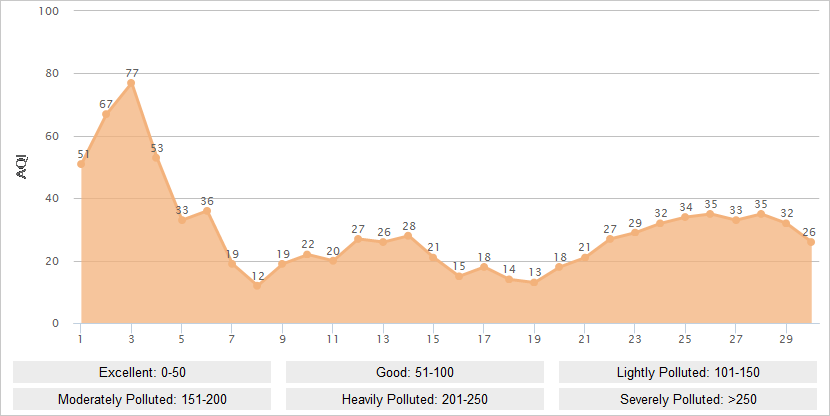This screenshot has height=416, width=830.
Task: Select the data point labeled 22
Action: coord(308,255)
